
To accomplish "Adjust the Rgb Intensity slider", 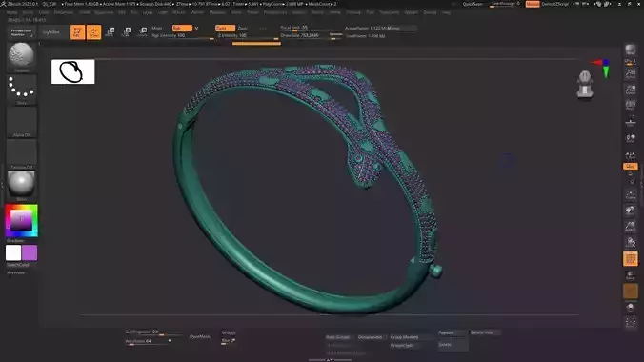I will click(182, 36).
